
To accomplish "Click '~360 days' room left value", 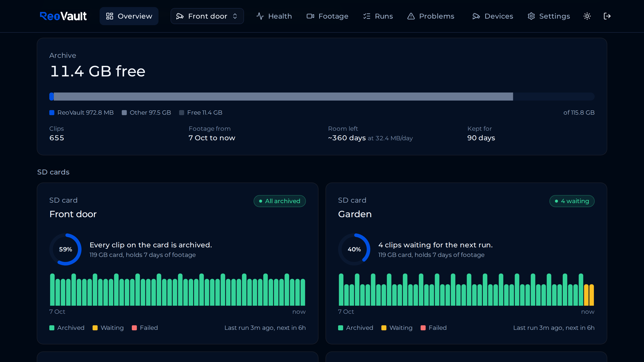I will point(347,138).
